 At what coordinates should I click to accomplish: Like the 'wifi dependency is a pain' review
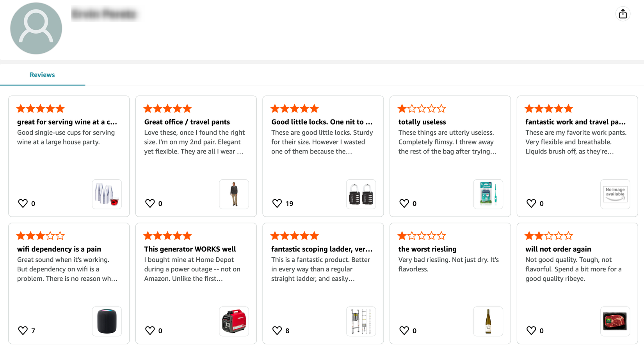click(x=23, y=330)
